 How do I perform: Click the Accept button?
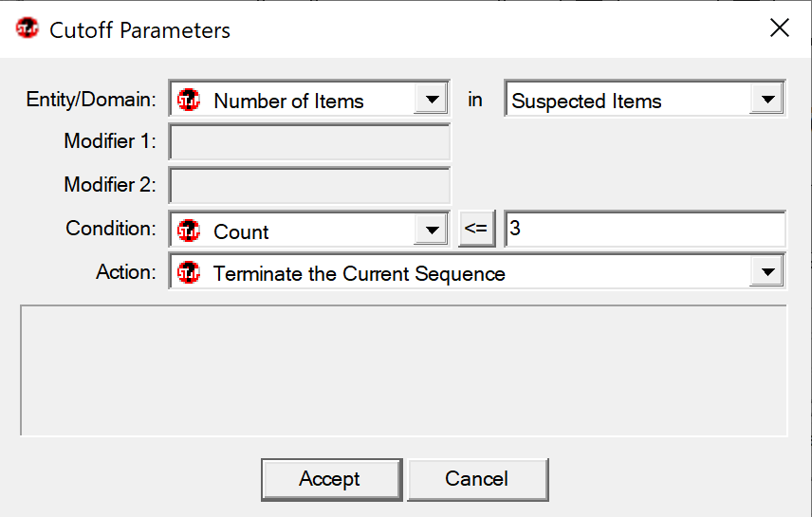[x=332, y=479]
